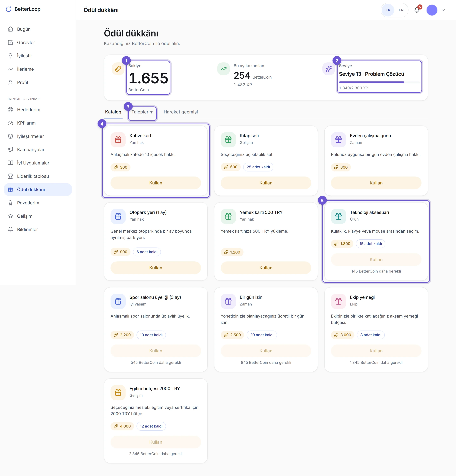
Task: Click the '6 adet kaldı' stock badge
Action: pos(147,252)
